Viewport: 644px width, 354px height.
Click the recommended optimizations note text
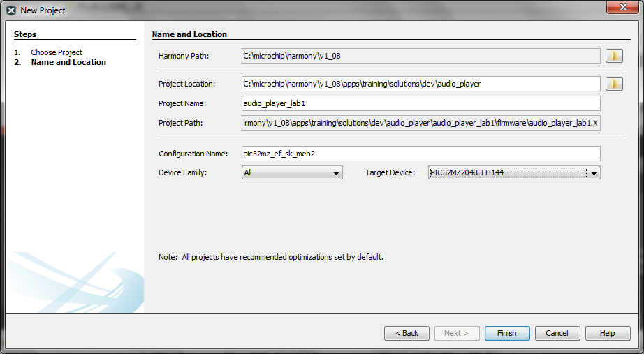pyautogui.click(x=271, y=257)
